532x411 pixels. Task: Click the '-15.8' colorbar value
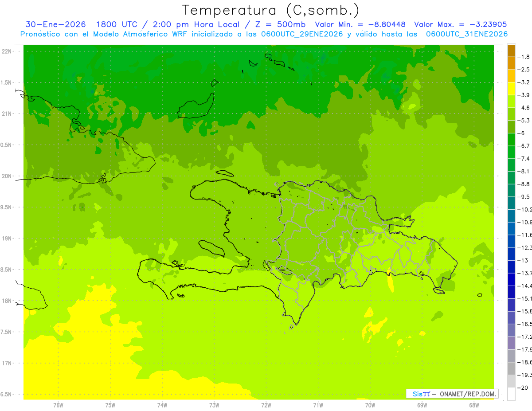coord(524,311)
